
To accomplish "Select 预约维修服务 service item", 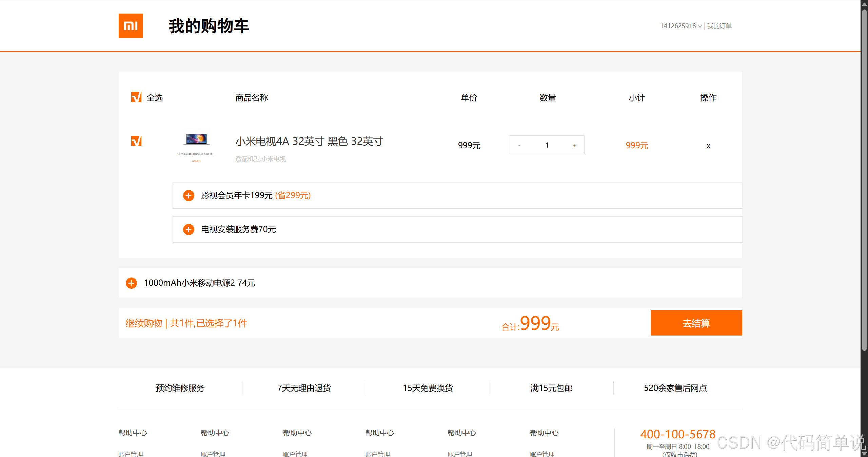I will 180,388.
